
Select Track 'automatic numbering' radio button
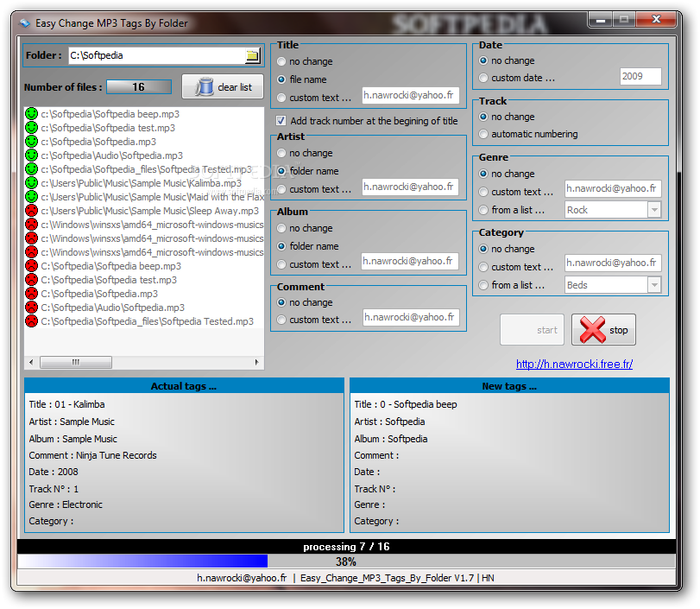tap(483, 134)
